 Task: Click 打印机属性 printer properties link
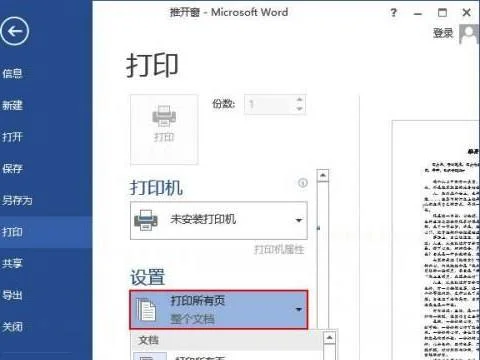(279, 250)
